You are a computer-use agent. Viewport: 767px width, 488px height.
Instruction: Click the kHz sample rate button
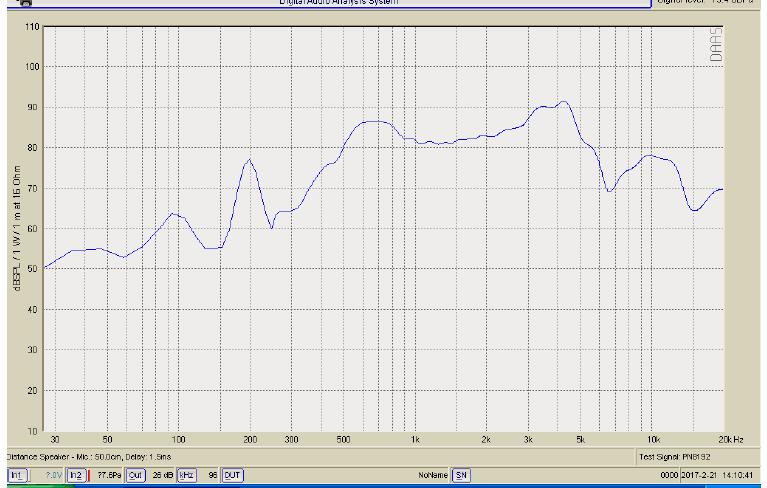click(x=186, y=475)
